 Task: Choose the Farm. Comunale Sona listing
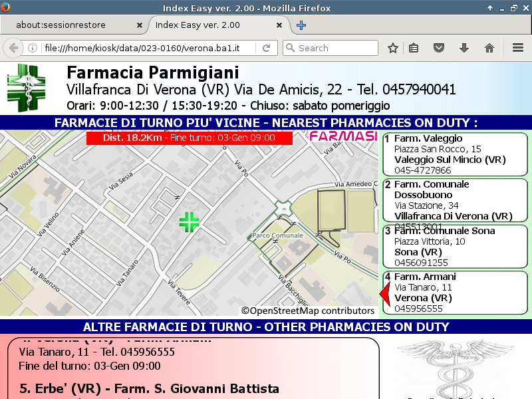[454, 246]
